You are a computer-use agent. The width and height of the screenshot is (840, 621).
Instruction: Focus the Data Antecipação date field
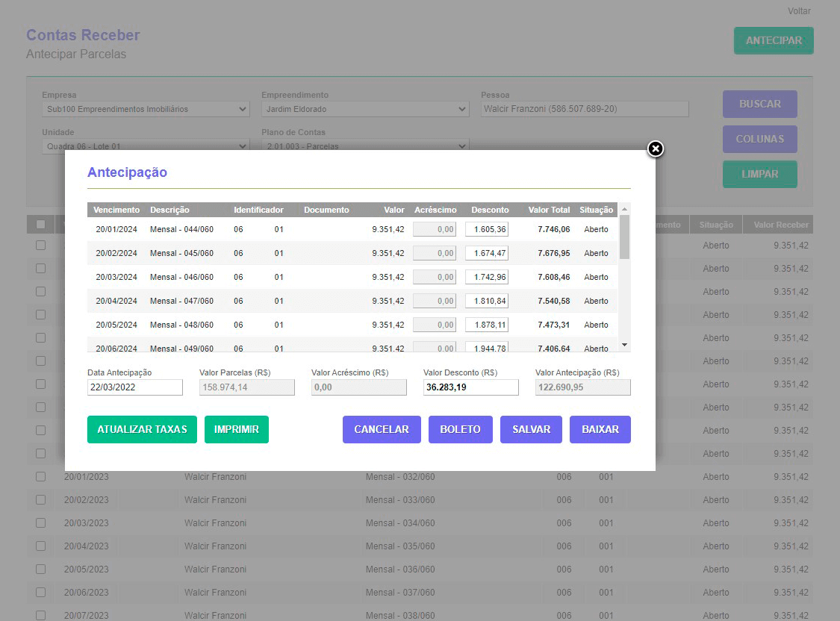pos(134,387)
